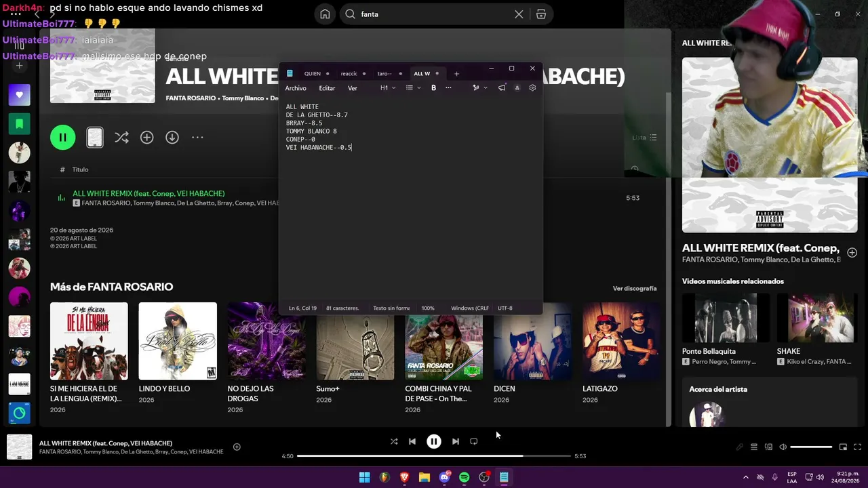Viewport: 868px width, 488px height.
Task: Switch to the taro Notepad tab
Action: [384, 73]
